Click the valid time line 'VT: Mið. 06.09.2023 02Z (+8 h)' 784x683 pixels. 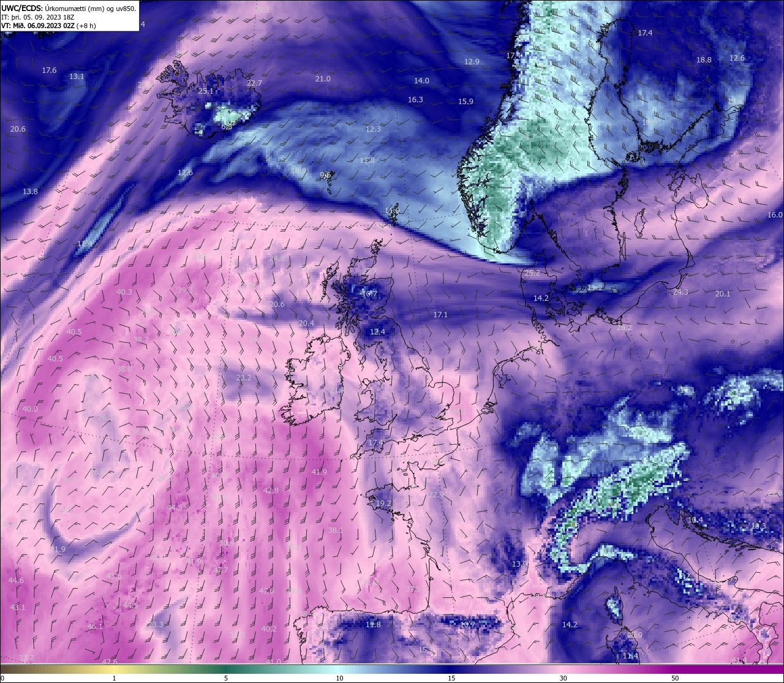click(48, 26)
